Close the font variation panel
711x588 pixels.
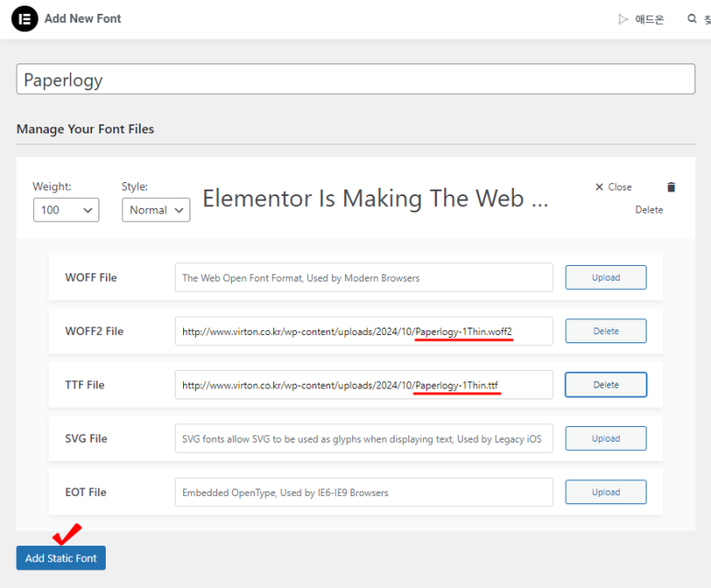614,187
